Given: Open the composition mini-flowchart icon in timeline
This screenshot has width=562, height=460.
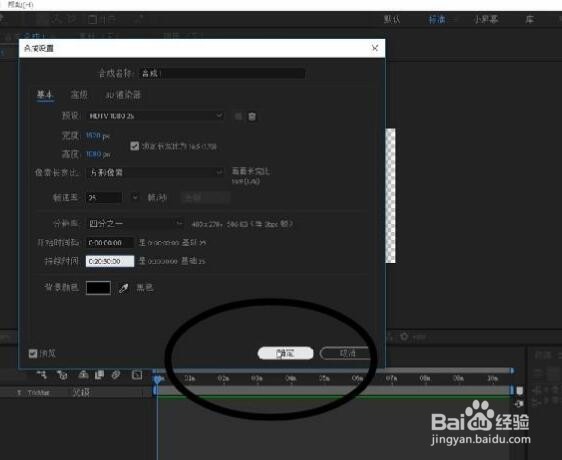Looking at the screenshot, I should [42, 375].
